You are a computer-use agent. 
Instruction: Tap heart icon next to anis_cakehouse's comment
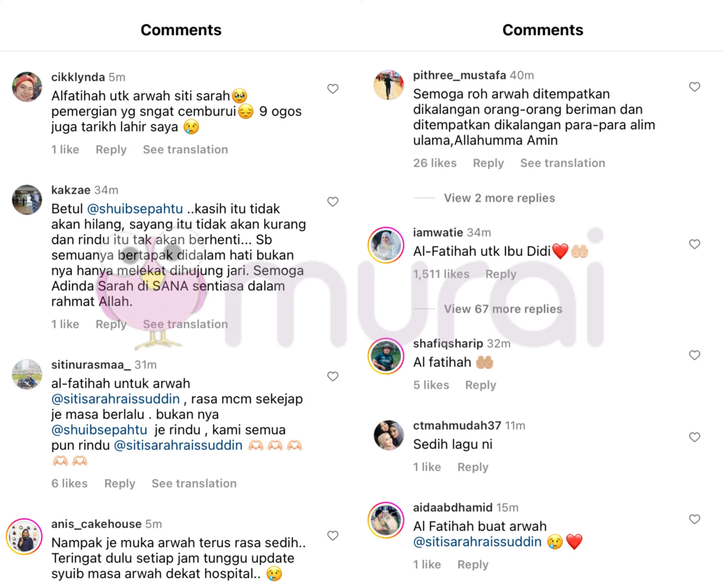(x=333, y=536)
